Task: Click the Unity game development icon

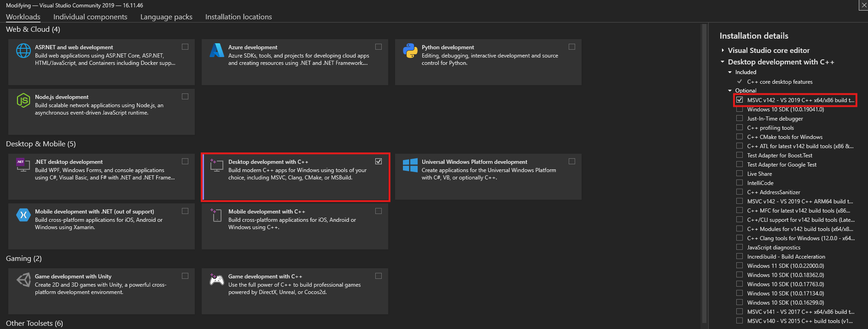Action: pos(23,280)
